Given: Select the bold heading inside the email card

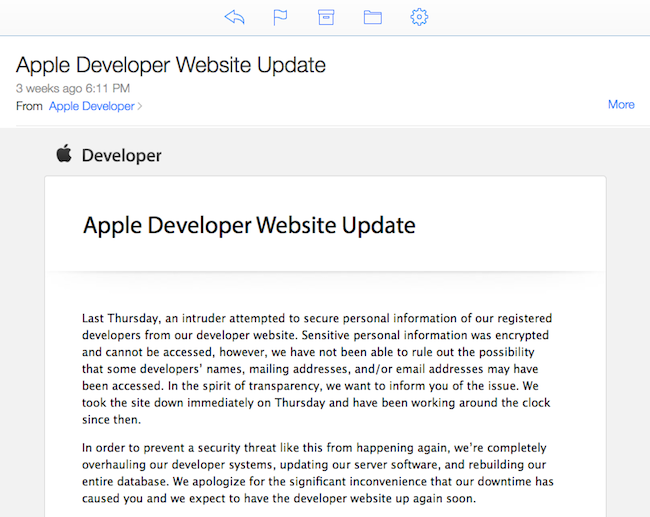Looking at the screenshot, I should point(249,224).
